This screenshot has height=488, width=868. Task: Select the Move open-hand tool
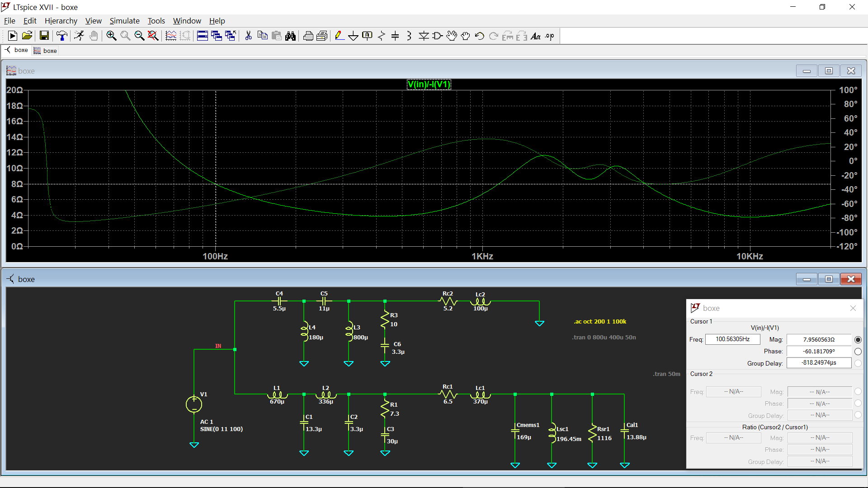pyautogui.click(x=452, y=36)
